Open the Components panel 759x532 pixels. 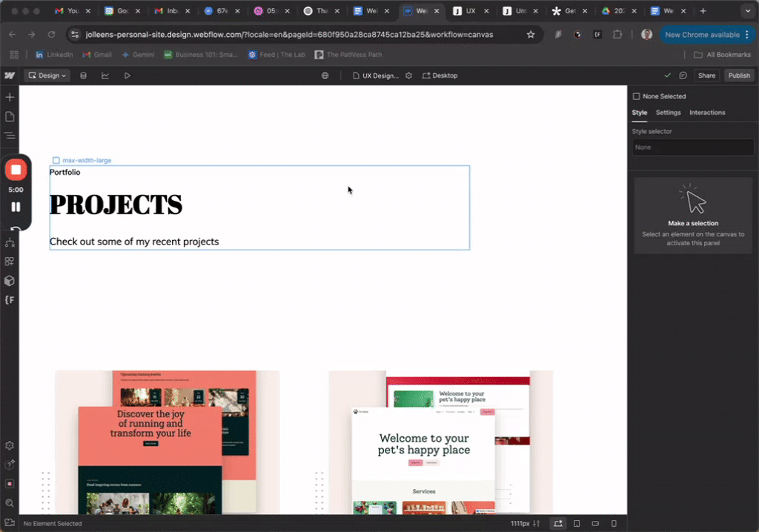tap(10, 261)
